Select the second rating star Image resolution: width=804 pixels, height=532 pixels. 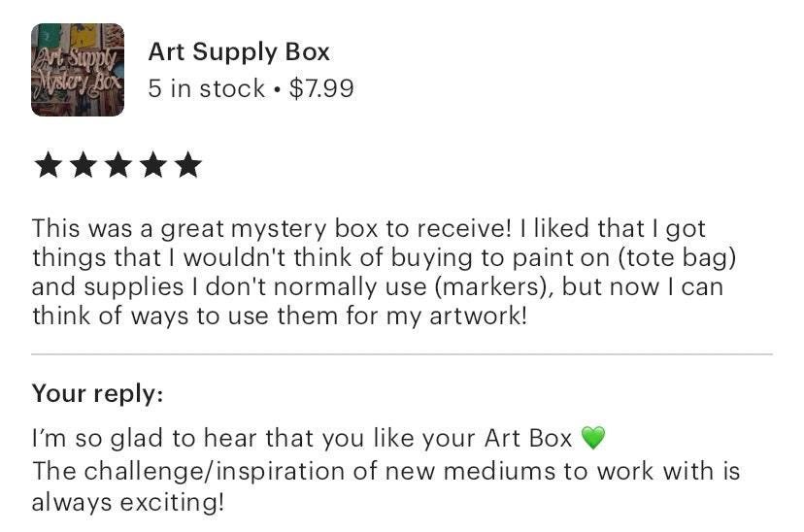pyautogui.click(x=83, y=165)
